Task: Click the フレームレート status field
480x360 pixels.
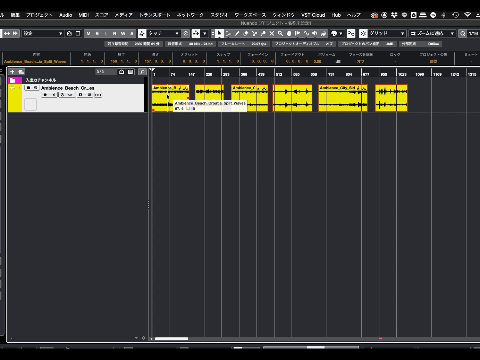Action: pyautogui.click(x=244, y=44)
